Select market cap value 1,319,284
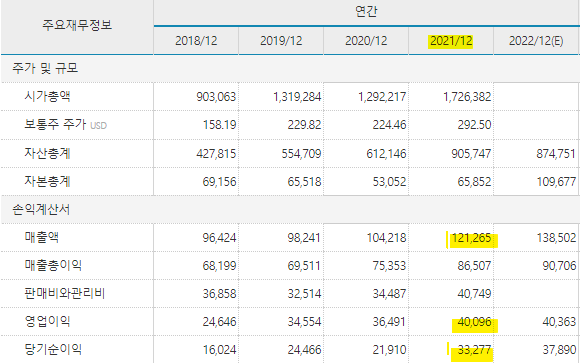 297,97
